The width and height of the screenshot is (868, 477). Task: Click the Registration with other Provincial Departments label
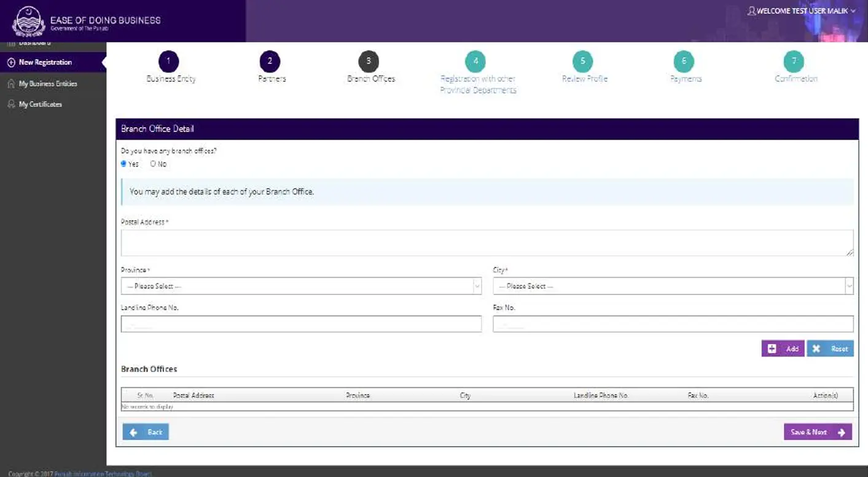point(478,84)
